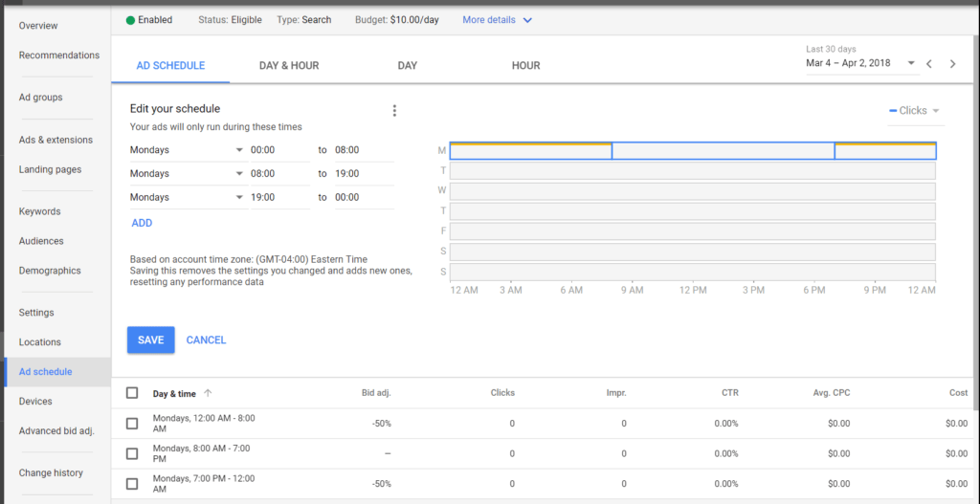Image resolution: width=980 pixels, height=504 pixels.
Task: Click the Wednesday row in schedule chart
Action: 693,191
